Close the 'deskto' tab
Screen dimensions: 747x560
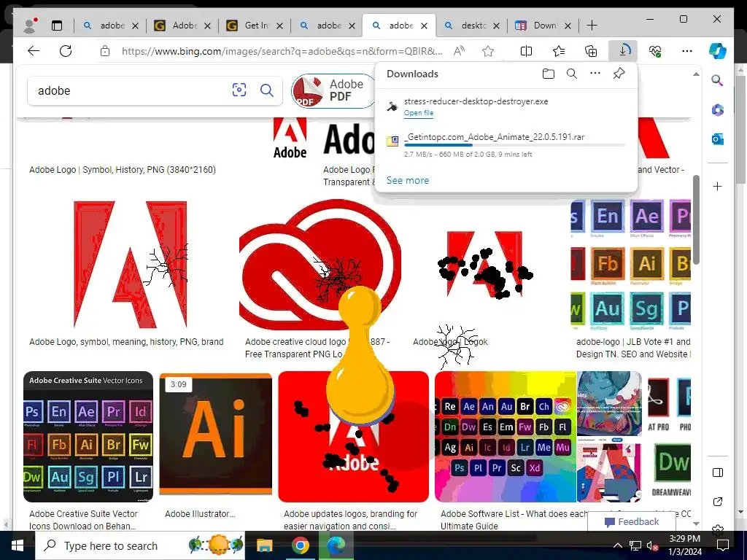point(496,26)
